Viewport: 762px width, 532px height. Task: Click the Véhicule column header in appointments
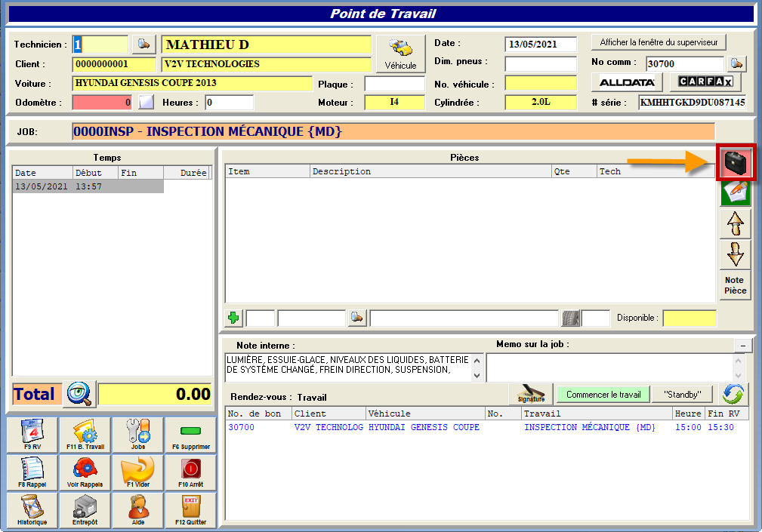point(426,414)
